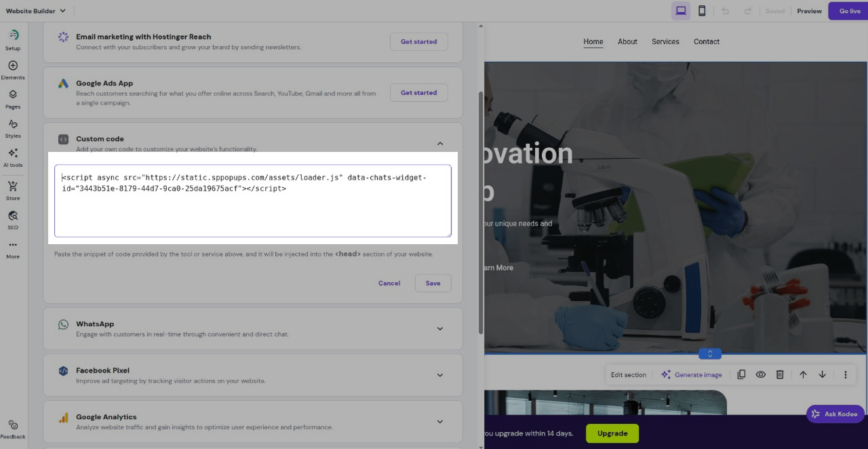The height and width of the screenshot is (449, 868).
Task: Click the Facebook Pixel icon
Action: [63, 371]
